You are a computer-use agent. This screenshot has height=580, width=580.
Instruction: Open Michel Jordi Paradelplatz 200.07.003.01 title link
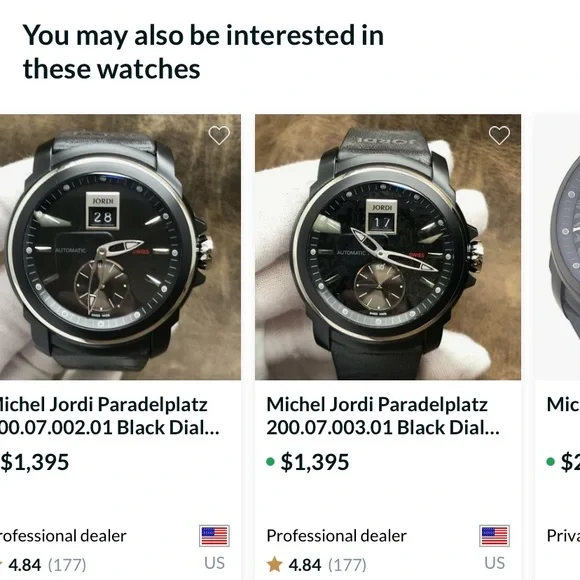coord(383,416)
